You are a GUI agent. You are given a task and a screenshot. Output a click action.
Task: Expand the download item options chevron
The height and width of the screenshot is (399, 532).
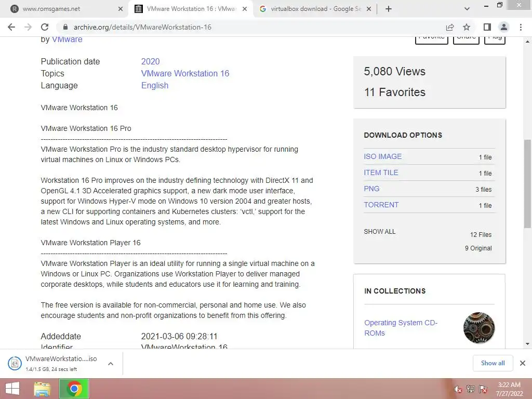point(111,363)
